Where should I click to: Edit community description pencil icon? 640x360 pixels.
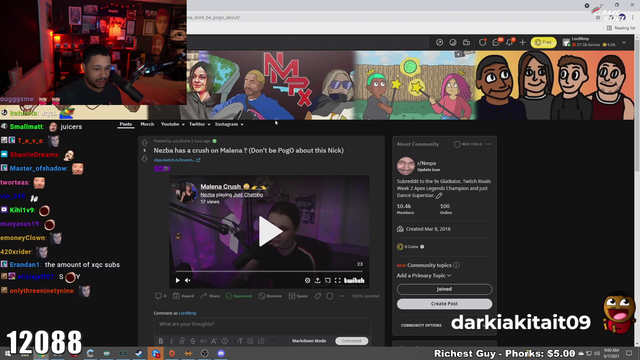(x=439, y=196)
